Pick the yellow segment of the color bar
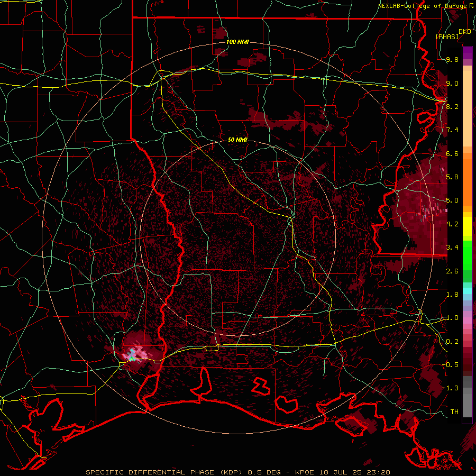This screenshot has width=476, height=476. 467,226
